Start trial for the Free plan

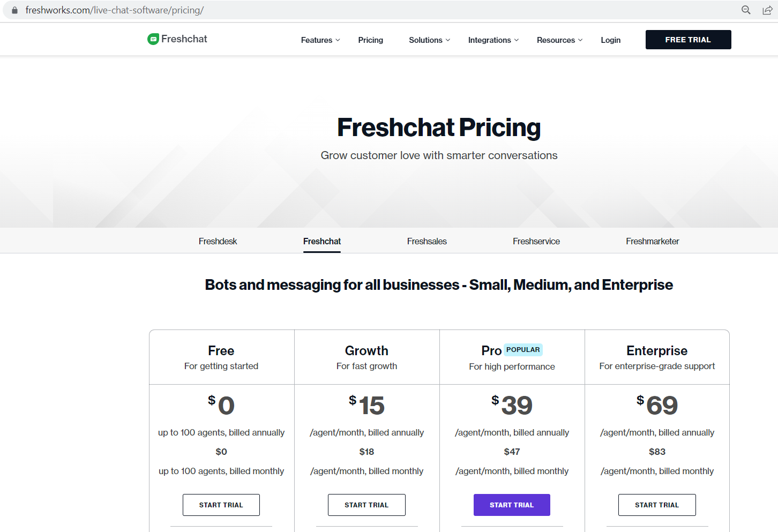(x=221, y=505)
